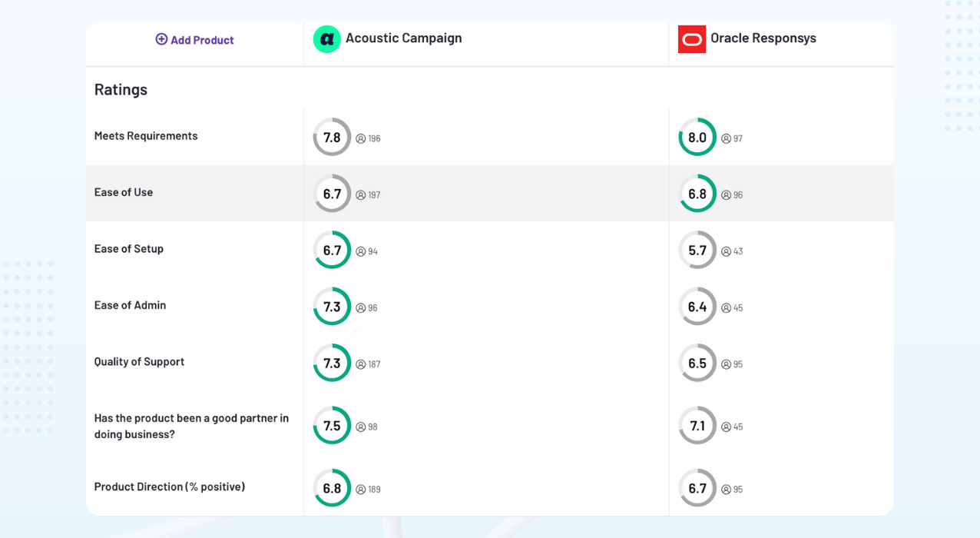Open the Oracle Responsys product title
The height and width of the screenshot is (538, 980).
click(763, 38)
